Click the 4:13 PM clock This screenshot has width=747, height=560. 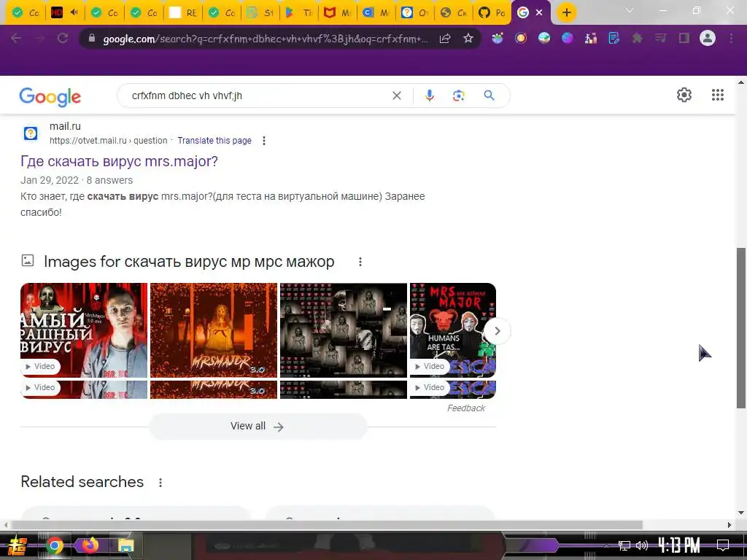click(679, 545)
